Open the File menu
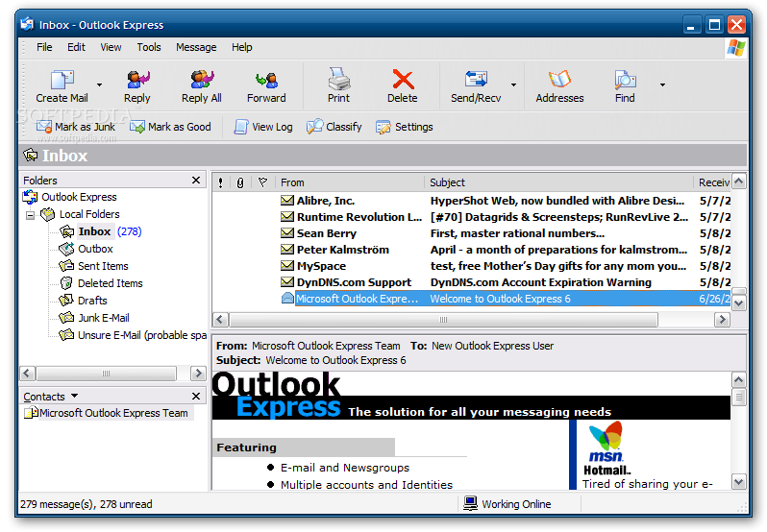 44,47
